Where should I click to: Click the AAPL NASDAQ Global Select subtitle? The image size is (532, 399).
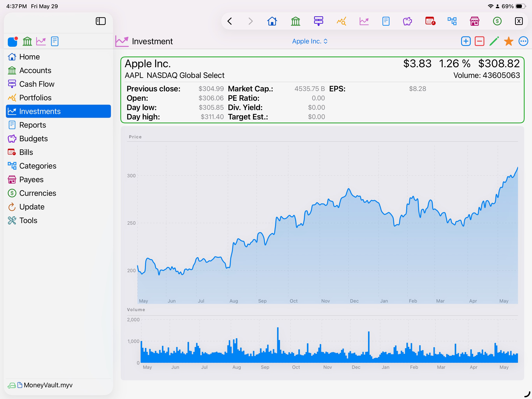point(174,75)
